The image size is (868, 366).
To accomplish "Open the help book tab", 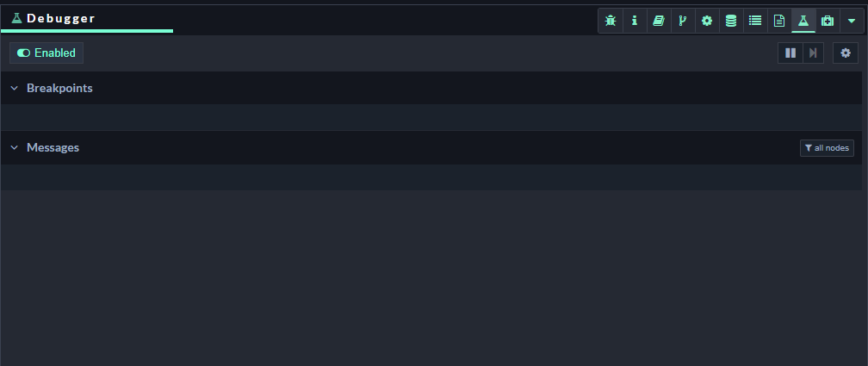I will coord(659,21).
